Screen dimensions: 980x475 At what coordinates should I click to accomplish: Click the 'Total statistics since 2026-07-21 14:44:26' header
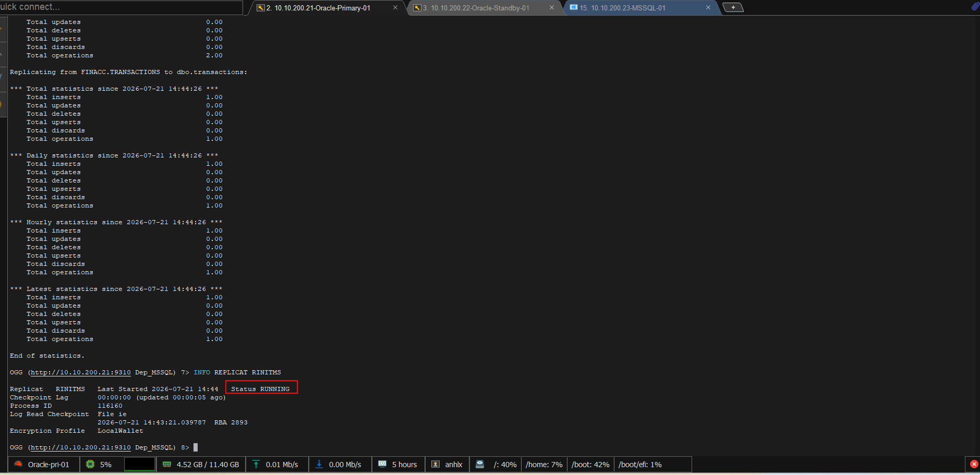[x=114, y=89]
